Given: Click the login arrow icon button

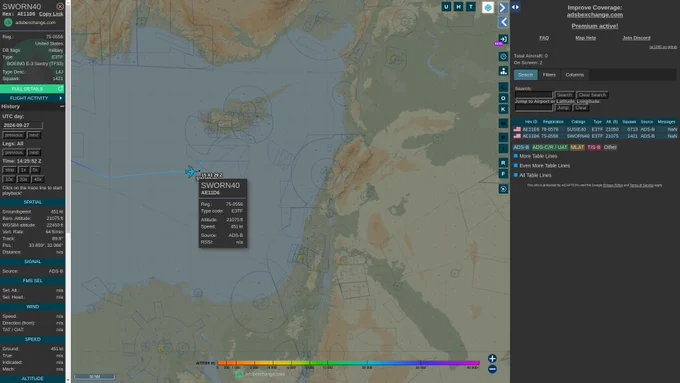Looking at the screenshot, I should click(503, 39).
